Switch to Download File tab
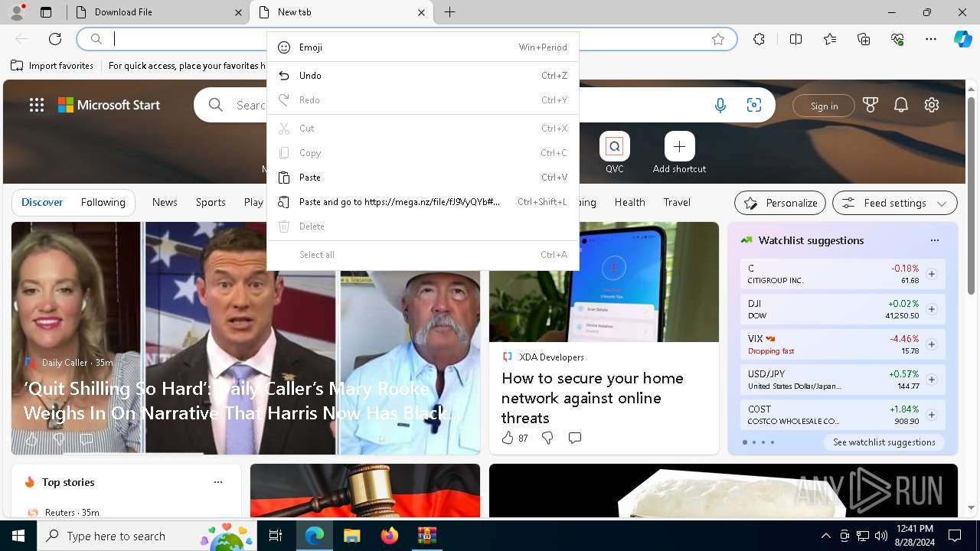The height and width of the screenshot is (551, 980). click(x=158, y=12)
